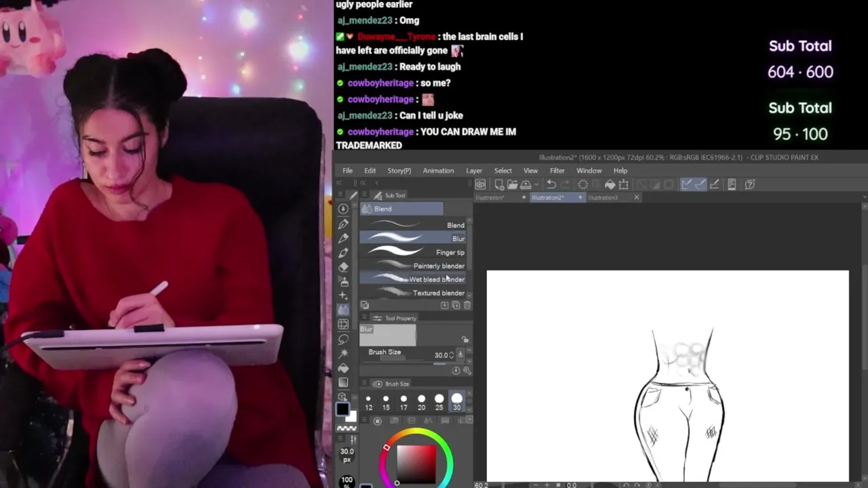Switch to first Illustration* tab
Screen dimensions: 868x488
click(x=490, y=198)
